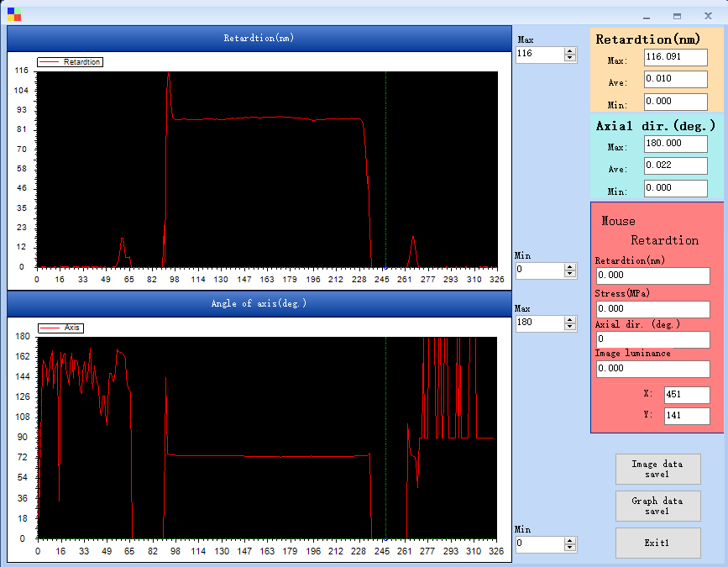The height and width of the screenshot is (567, 728).
Task: Click the mouse Y coordinate field 141
Action: coord(686,416)
